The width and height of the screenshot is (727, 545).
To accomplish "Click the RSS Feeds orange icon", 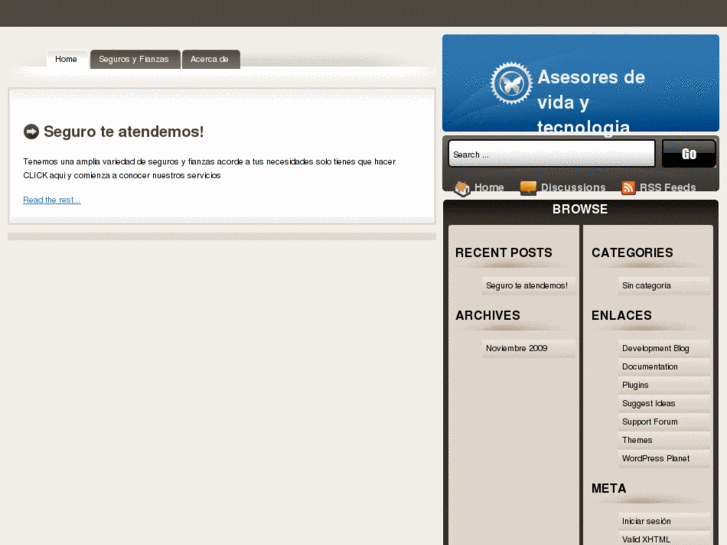I will point(628,188).
